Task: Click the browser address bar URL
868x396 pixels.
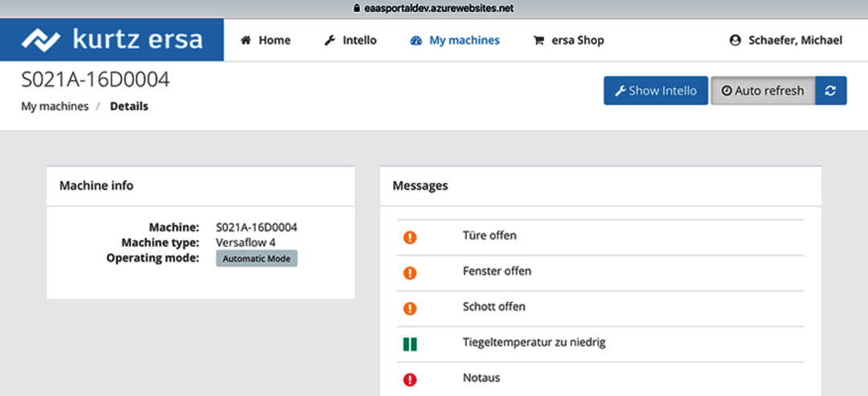Action: coord(440,9)
